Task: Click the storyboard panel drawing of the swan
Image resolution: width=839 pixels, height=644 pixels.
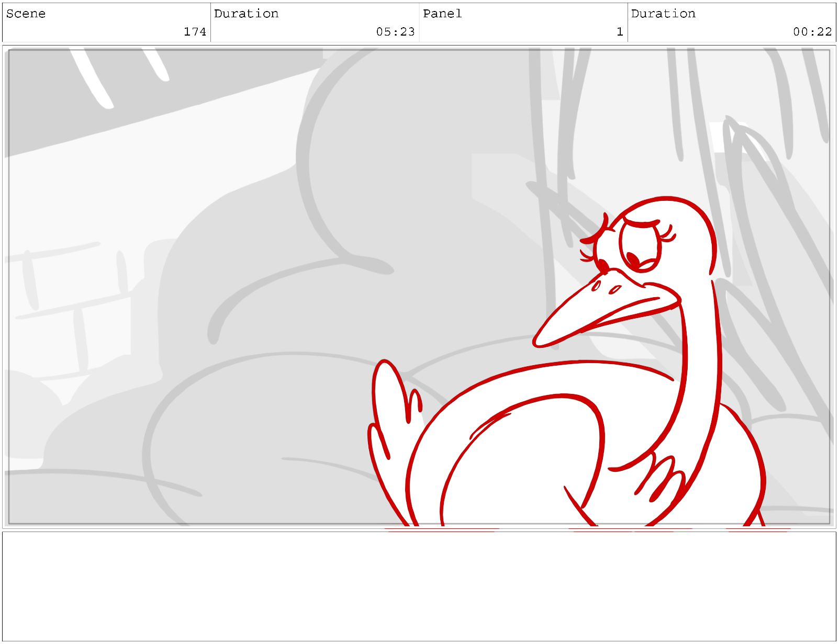Action: pyautogui.click(x=419, y=287)
